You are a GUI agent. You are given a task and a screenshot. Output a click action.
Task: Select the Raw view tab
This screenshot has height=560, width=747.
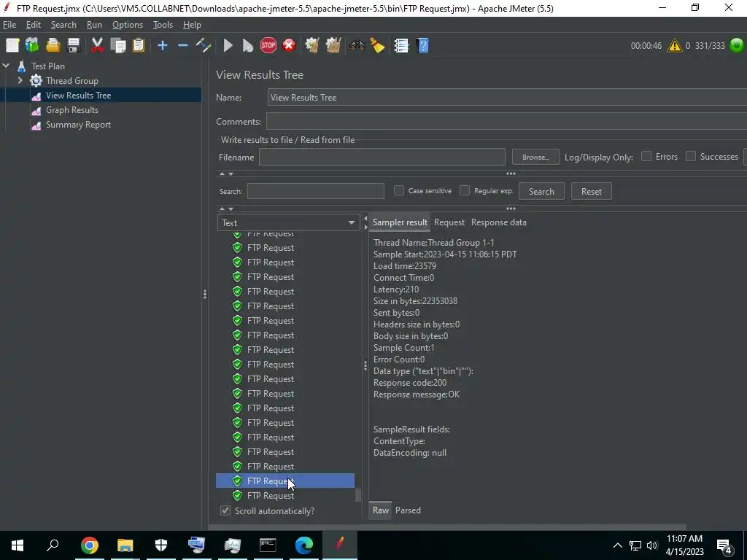380,510
